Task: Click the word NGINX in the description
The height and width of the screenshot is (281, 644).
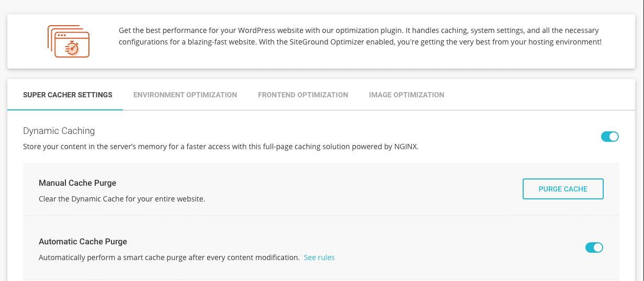Action: 405,147
